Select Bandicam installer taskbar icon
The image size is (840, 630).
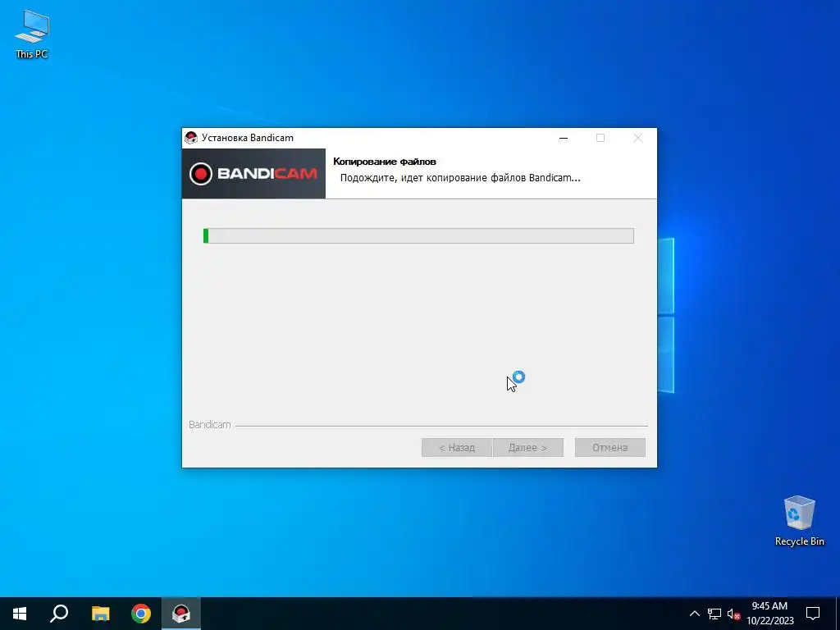click(181, 614)
